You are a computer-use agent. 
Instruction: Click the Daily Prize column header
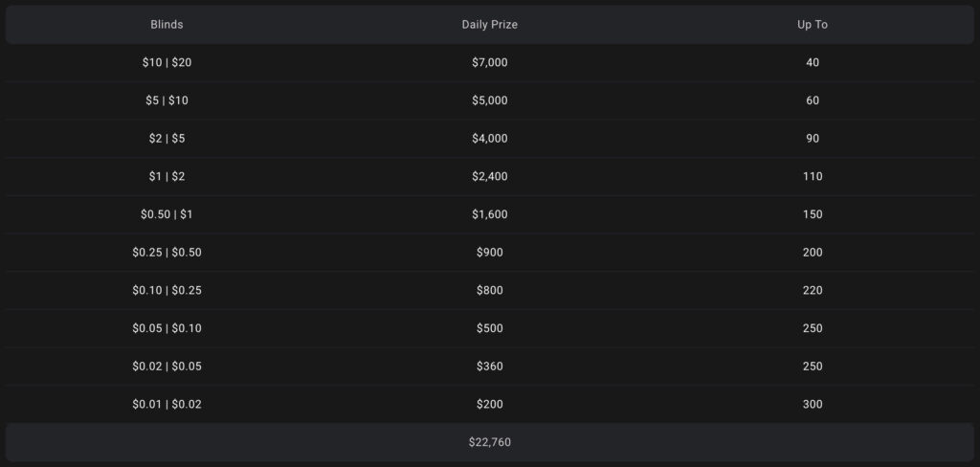tap(489, 25)
